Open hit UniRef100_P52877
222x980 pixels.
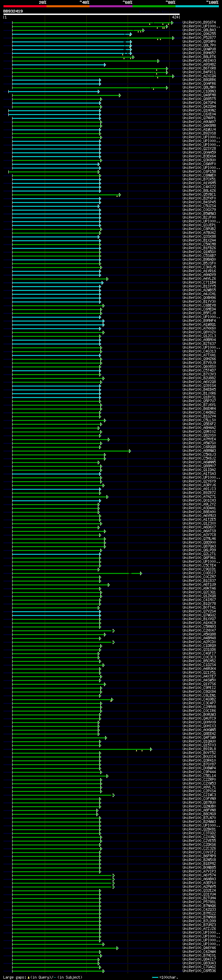(x=199, y=38)
